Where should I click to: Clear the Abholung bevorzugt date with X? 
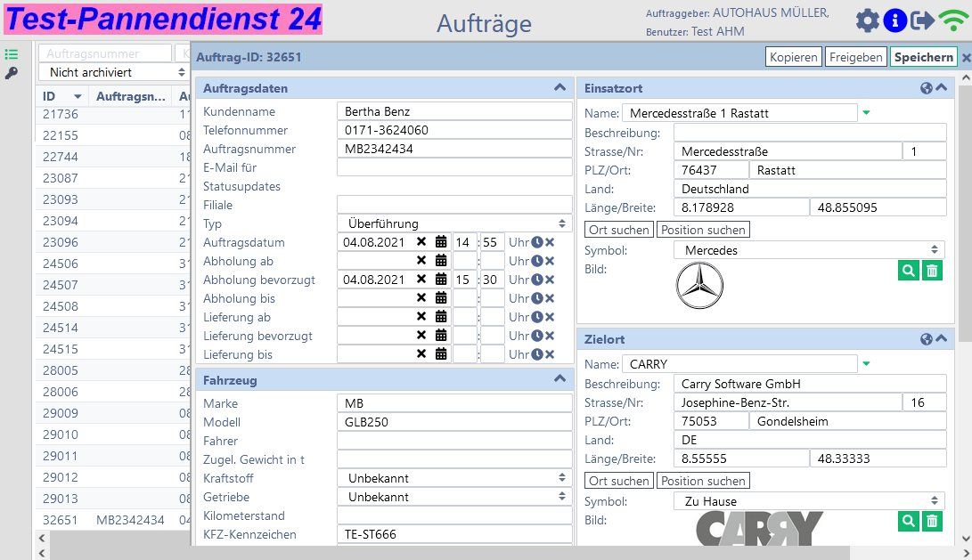[x=421, y=280]
